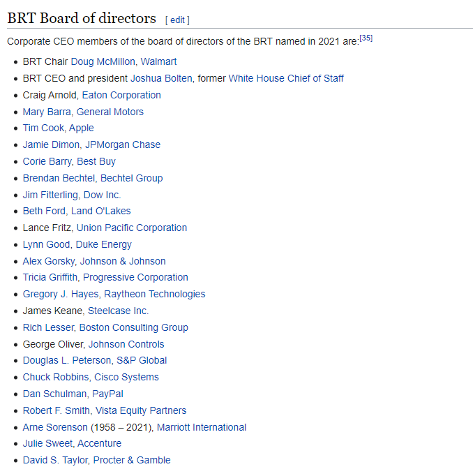
Task: Click the Tricia Griffith link
Action: point(50,277)
